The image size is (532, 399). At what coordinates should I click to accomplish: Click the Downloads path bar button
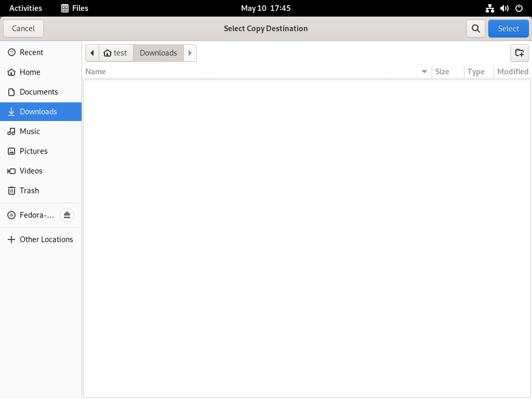(158, 53)
